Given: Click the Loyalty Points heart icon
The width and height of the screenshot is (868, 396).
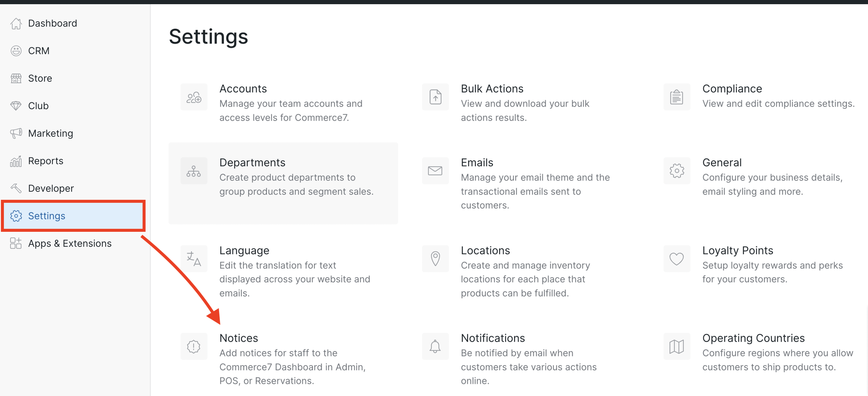Looking at the screenshot, I should [677, 259].
